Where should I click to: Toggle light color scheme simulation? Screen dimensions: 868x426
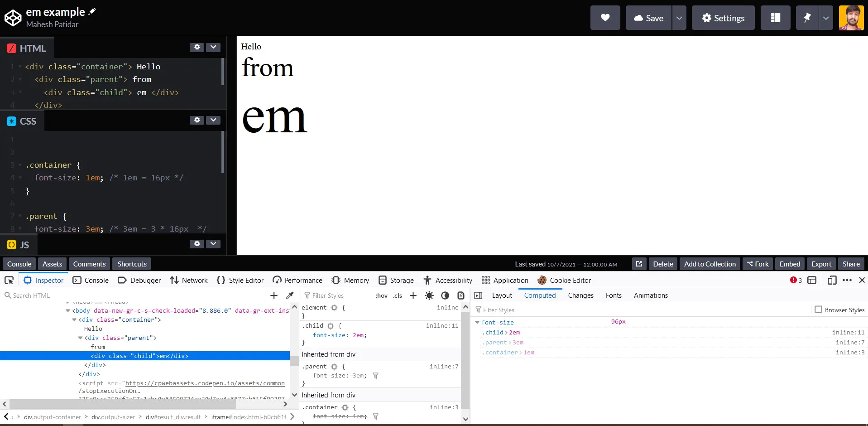click(x=429, y=295)
